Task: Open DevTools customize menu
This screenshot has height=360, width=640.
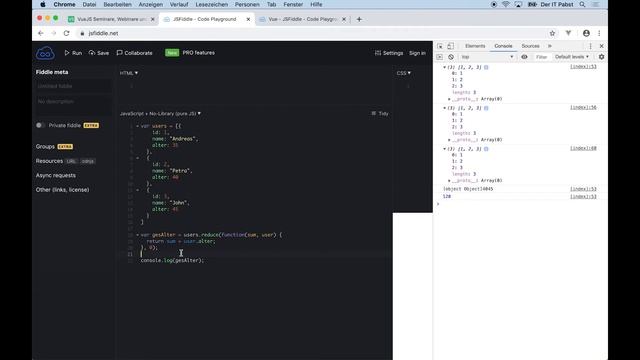Action: 590,46
